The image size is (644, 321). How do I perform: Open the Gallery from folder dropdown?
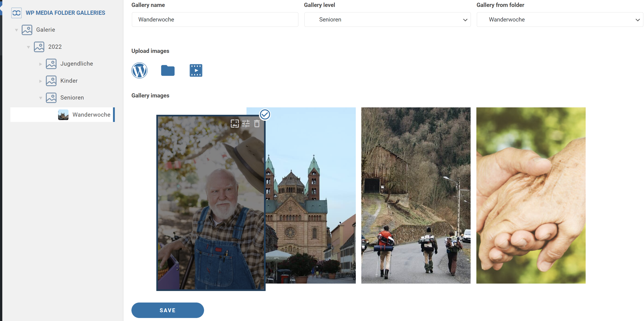click(x=560, y=20)
